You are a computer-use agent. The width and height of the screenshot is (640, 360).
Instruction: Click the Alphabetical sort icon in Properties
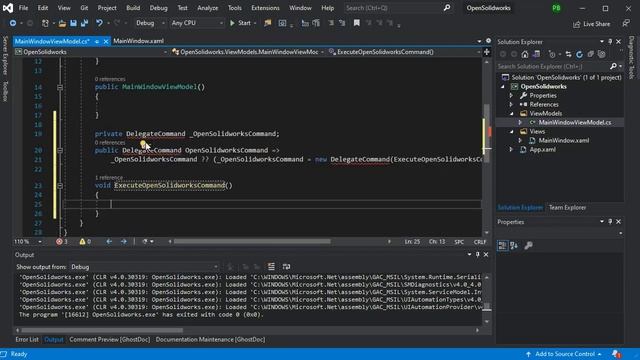click(514, 245)
